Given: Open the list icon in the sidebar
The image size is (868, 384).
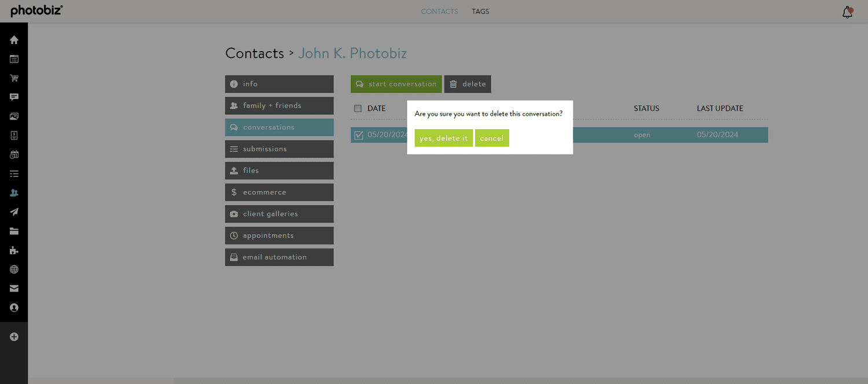Looking at the screenshot, I should (x=14, y=174).
